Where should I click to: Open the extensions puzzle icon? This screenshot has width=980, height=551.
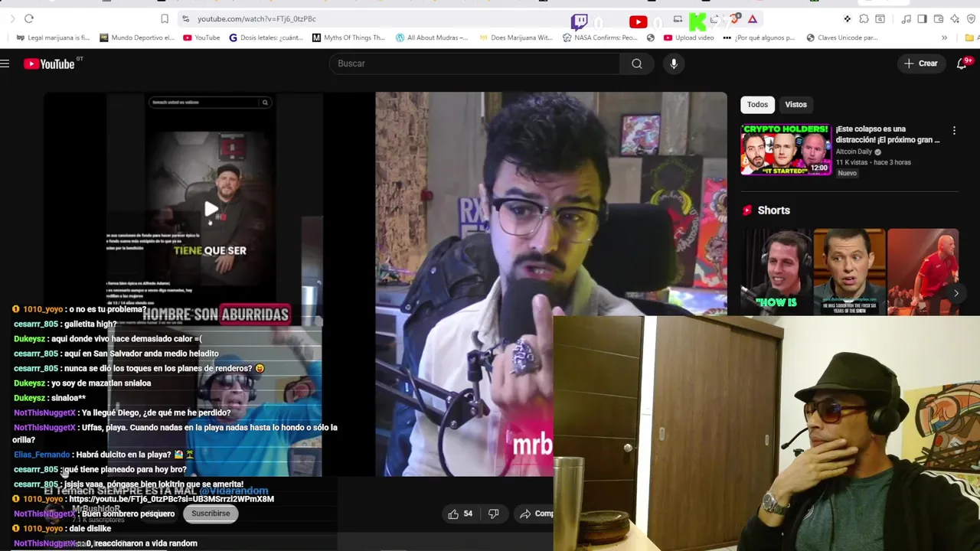point(864,19)
